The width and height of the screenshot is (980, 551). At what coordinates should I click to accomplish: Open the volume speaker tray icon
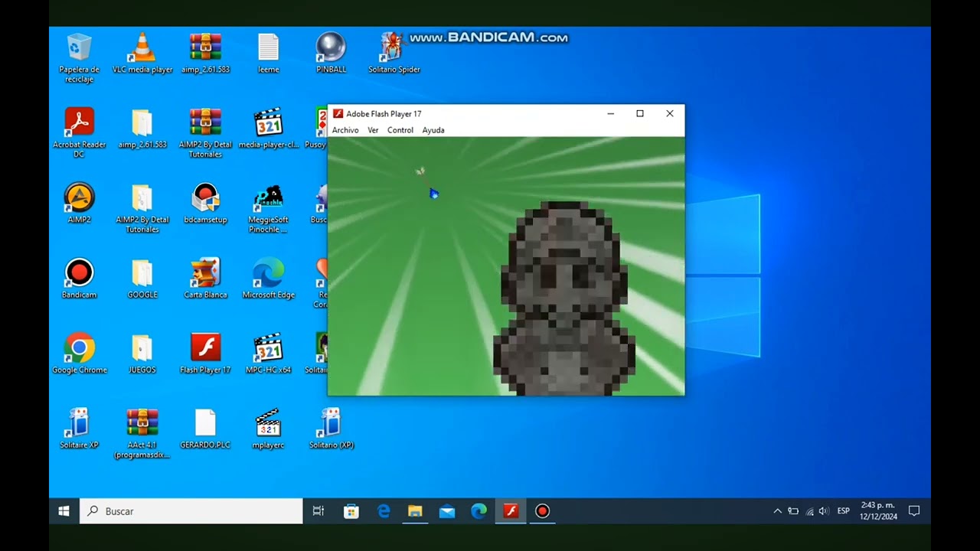(x=824, y=511)
